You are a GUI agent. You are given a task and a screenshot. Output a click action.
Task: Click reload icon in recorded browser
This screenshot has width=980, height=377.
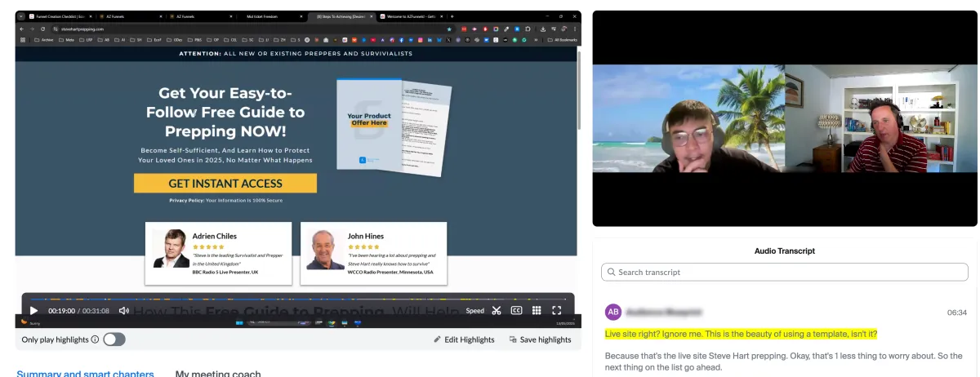[x=43, y=29]
